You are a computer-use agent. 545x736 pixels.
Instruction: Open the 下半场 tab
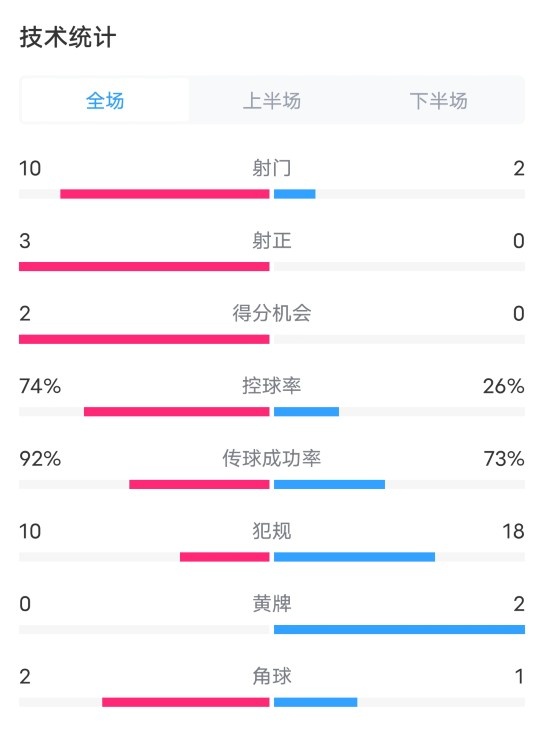(x=438, y=100)
